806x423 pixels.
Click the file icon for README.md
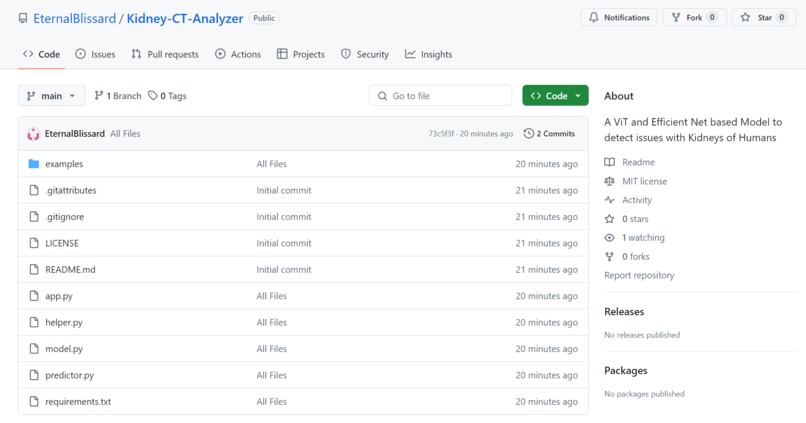click(34, 269)
